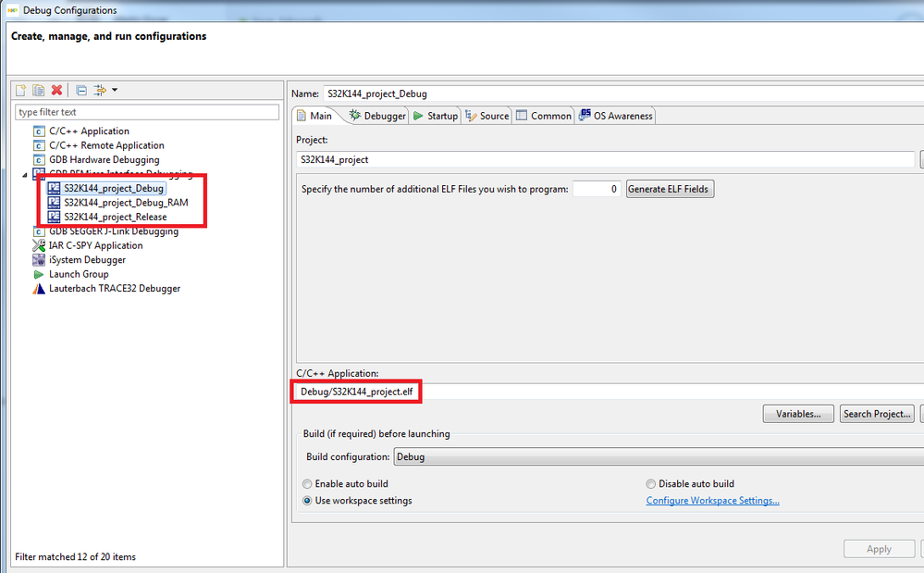Viewport: 924px width, 573px height.
Task: Switch to the Common tab
Action: point(543,116)
